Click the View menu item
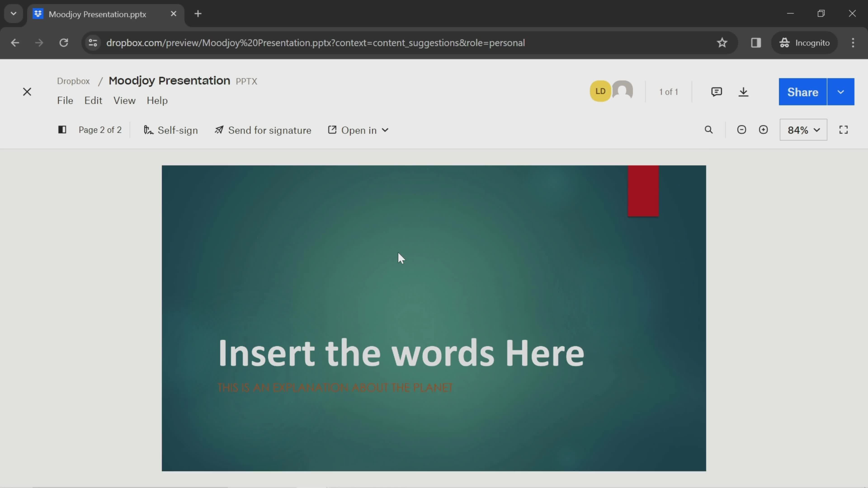The image size is (868, 488). click(124, 100)
